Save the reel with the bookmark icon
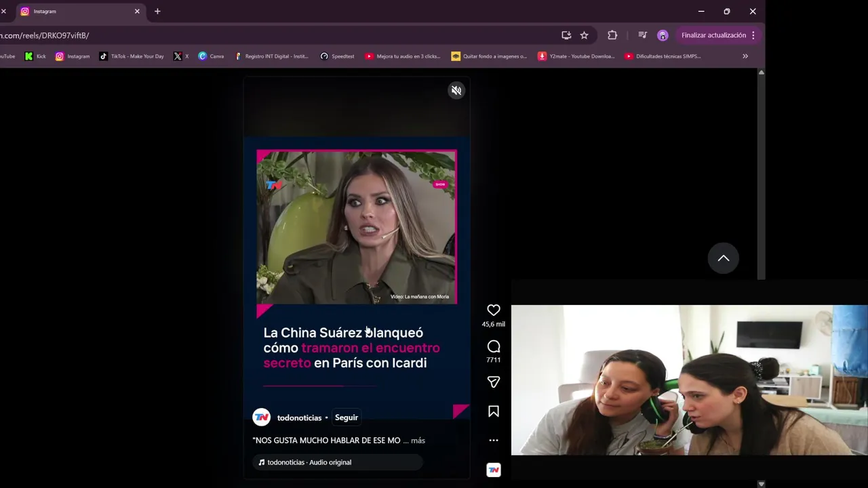This screenshot has height=488, width=868. (x=494, y=411)
